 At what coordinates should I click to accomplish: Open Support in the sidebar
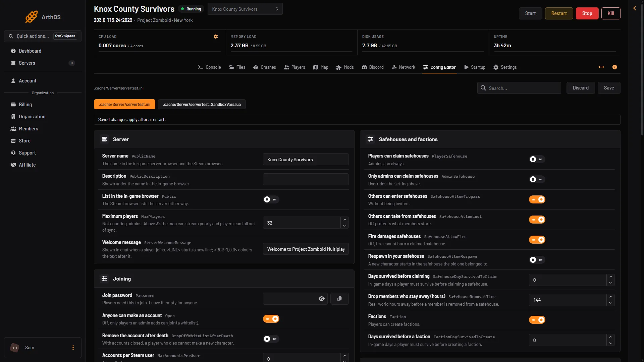point(43,153)
